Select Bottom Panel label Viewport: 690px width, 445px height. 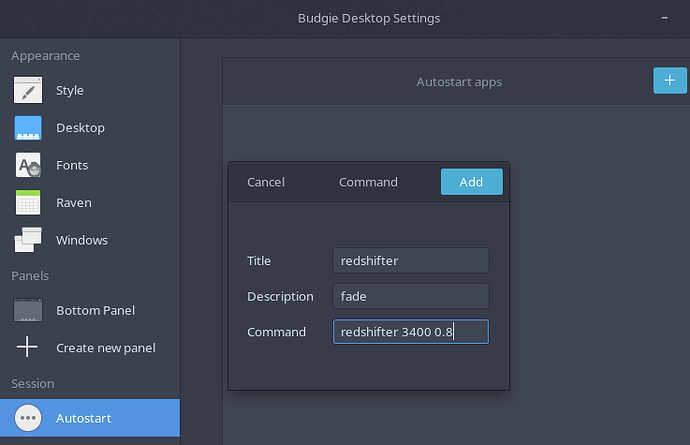tap(95, 310)
